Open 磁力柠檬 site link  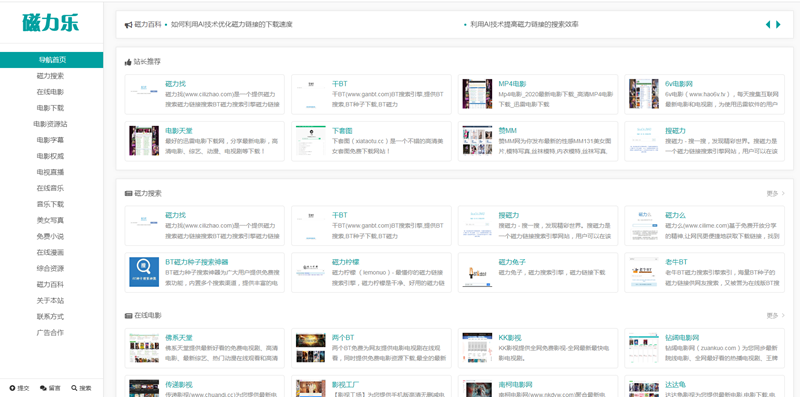coord(345,262)
